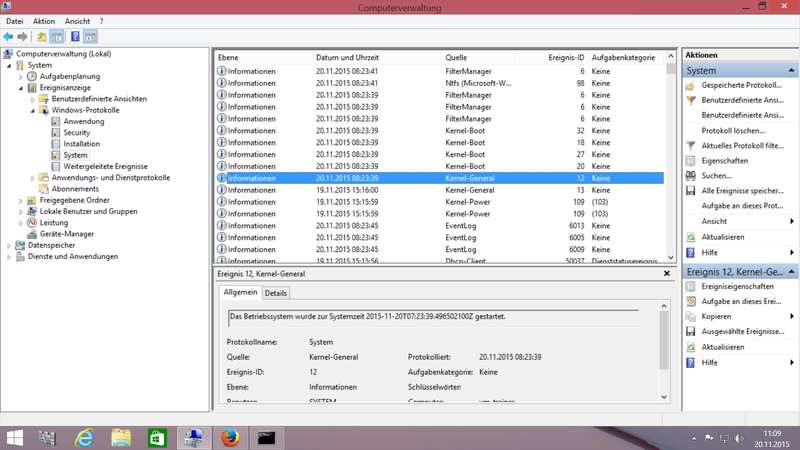
Task: Open the Installation log
Action: click(x=82, y=144)
